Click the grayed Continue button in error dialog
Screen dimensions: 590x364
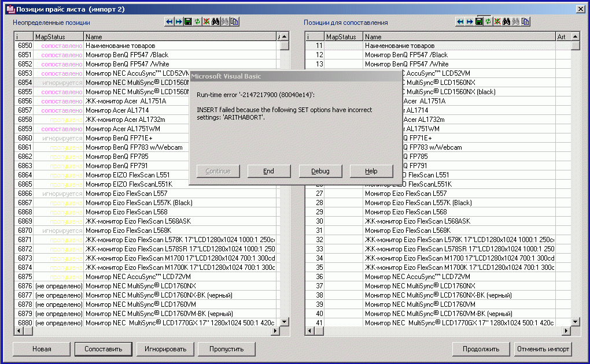point(218,171)
